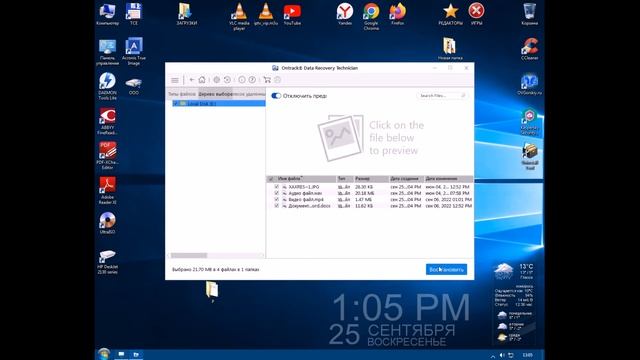Click the shopping cart icon in toolbar
This screenshot has height=360, width=640.
tap(267, 80)
